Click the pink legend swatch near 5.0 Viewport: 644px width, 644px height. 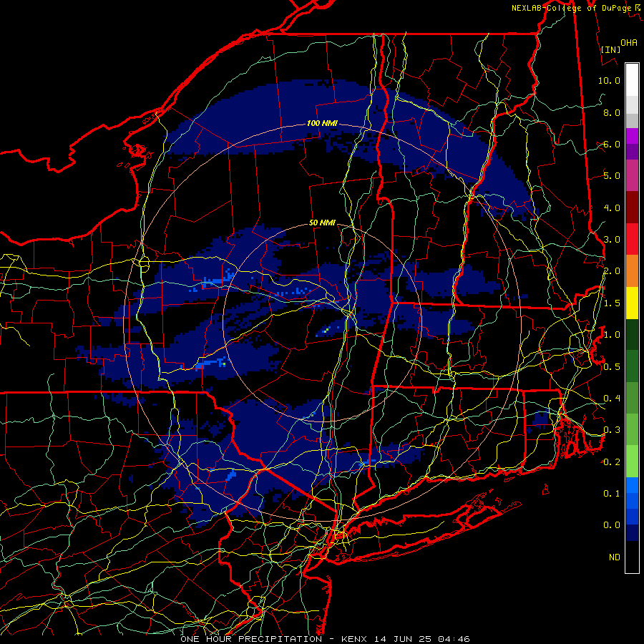(x=632, y=175)
